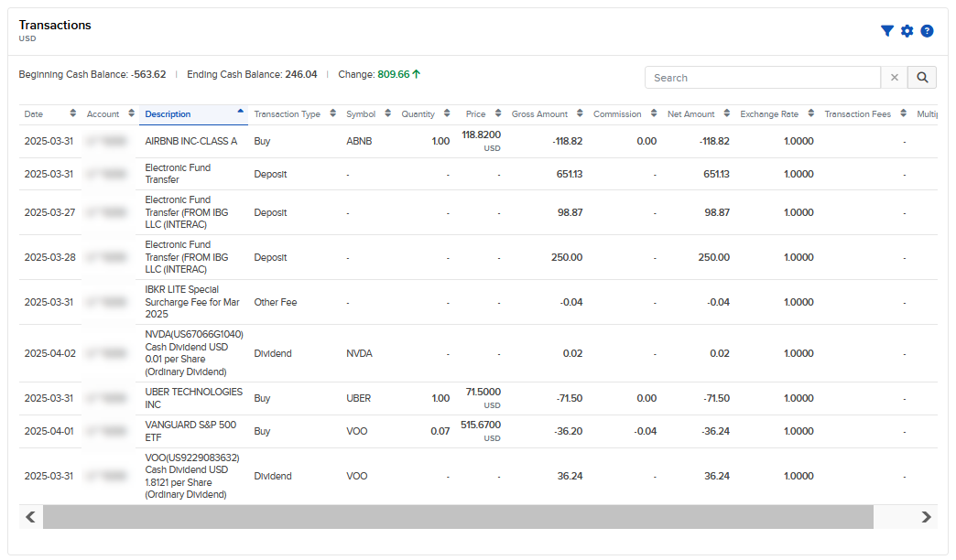Open the settings gear icon
956x560 pixels.
click(907, 30)
